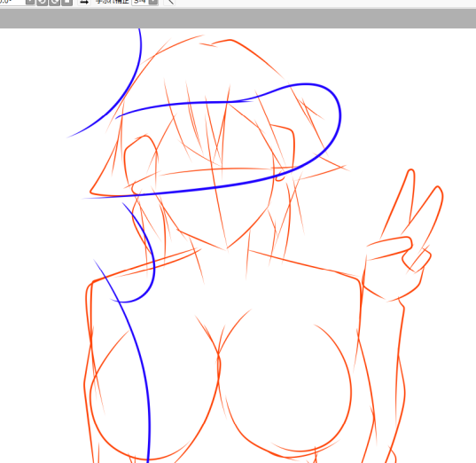Open the stabilizer S-4 dropdown
The height and width of the screenshot is (463, 476).
pos(153,2)
